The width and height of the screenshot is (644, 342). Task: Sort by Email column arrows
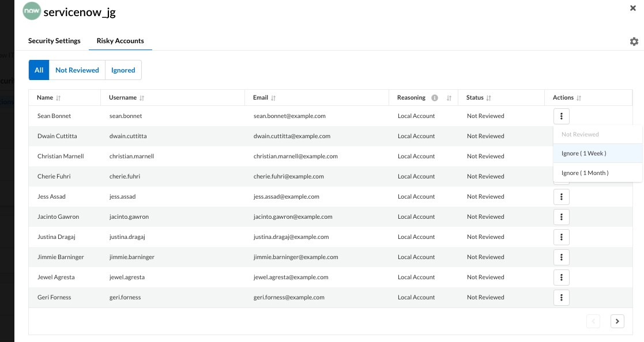pos(273,98)
